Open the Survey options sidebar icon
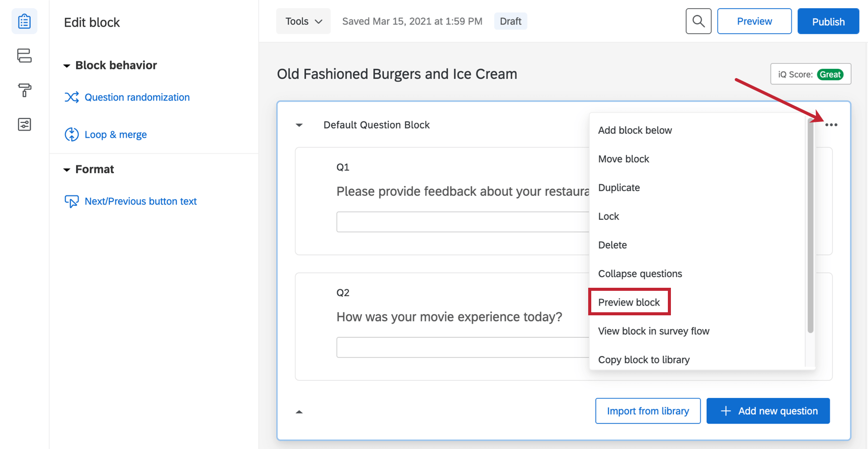The width and height of the screenshot is (868, 449). pos(25,124)
